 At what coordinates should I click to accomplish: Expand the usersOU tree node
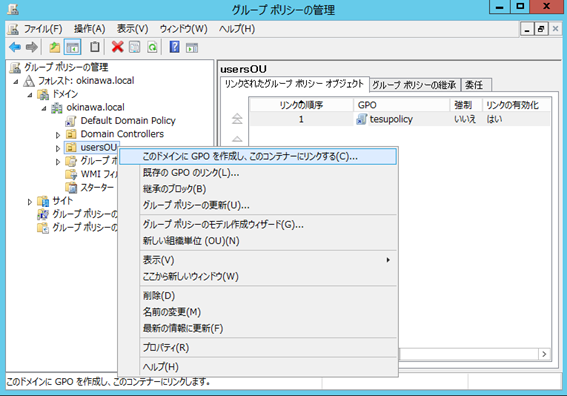(x=58, y=148)
